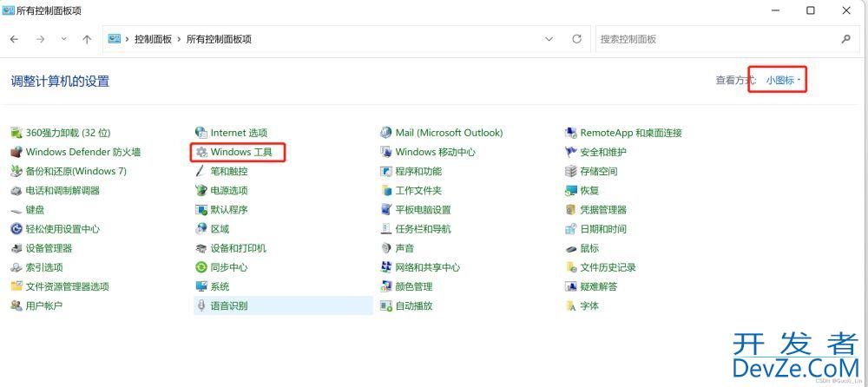Click the 控制面板 breadcrumb
This screenshot has height=387, width=868.
[x=154, y=39]
